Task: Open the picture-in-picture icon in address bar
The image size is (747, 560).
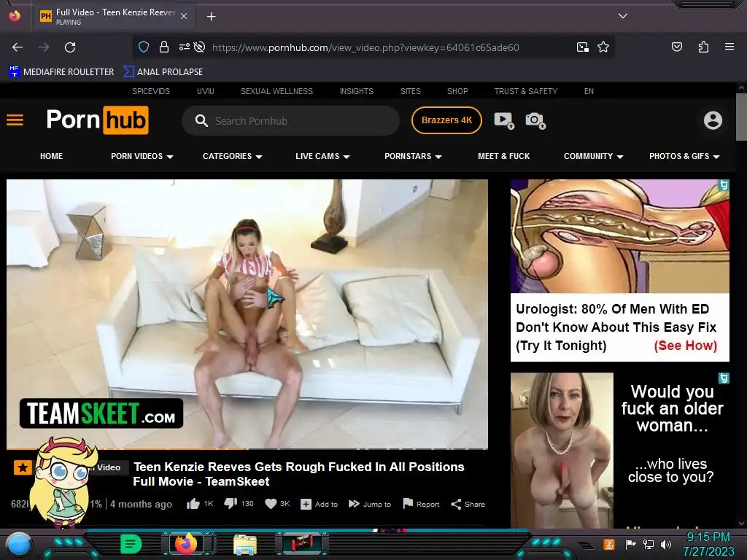Action: point(582,47)
